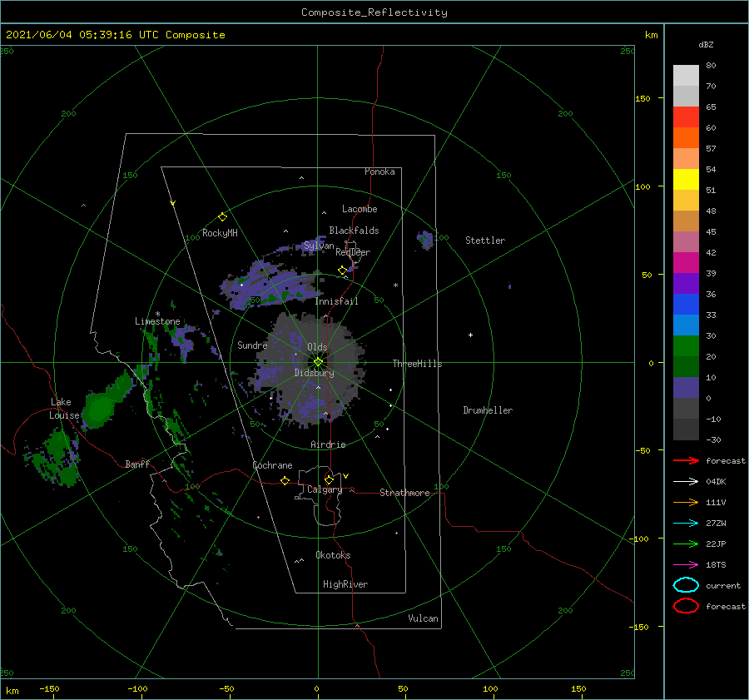Click the yellow diamond marker above Calgary label
This screenshot has height=700, width=749.
[x=329, y=479]
